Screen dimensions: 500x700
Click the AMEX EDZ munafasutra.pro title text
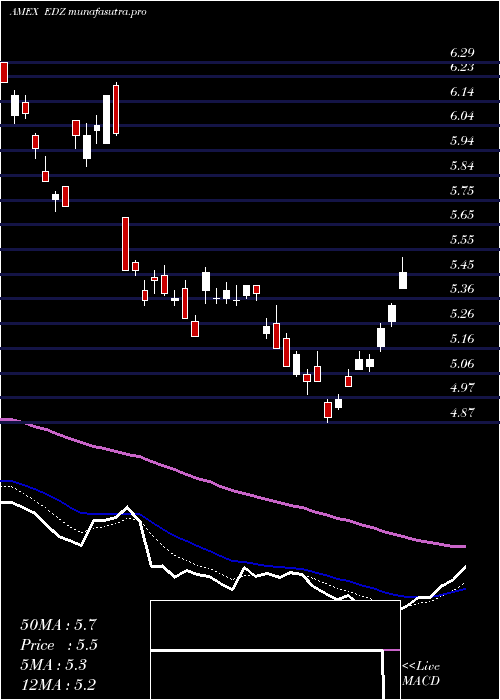tap(78, 12)
